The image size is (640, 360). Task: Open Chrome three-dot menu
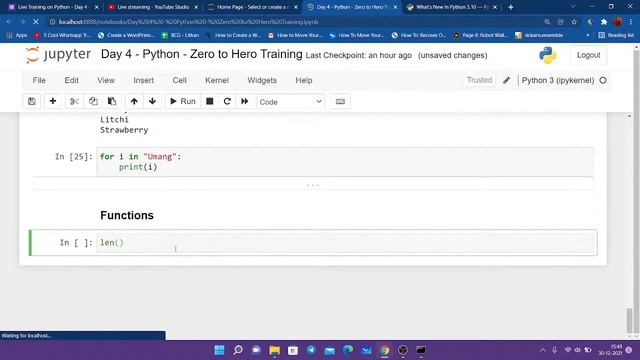tap(631, 22)
